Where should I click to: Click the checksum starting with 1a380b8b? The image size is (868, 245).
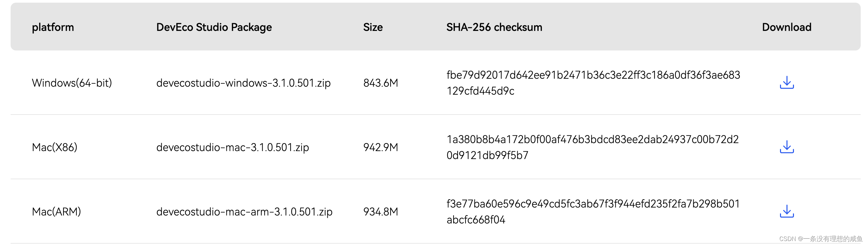[x=592, y=147]
